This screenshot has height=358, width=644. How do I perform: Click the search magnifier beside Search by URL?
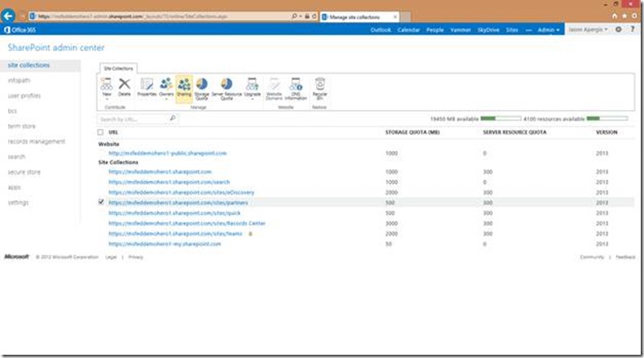pos(172,118)
